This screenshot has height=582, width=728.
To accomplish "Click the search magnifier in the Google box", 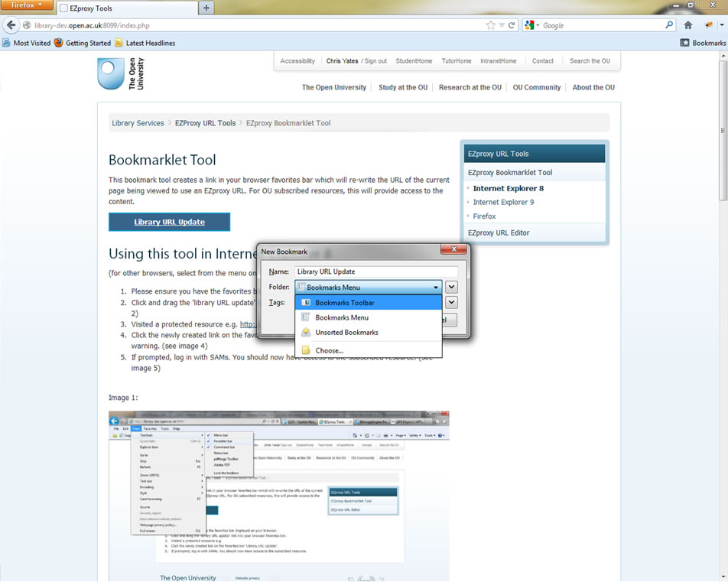I will coord(669,25).
